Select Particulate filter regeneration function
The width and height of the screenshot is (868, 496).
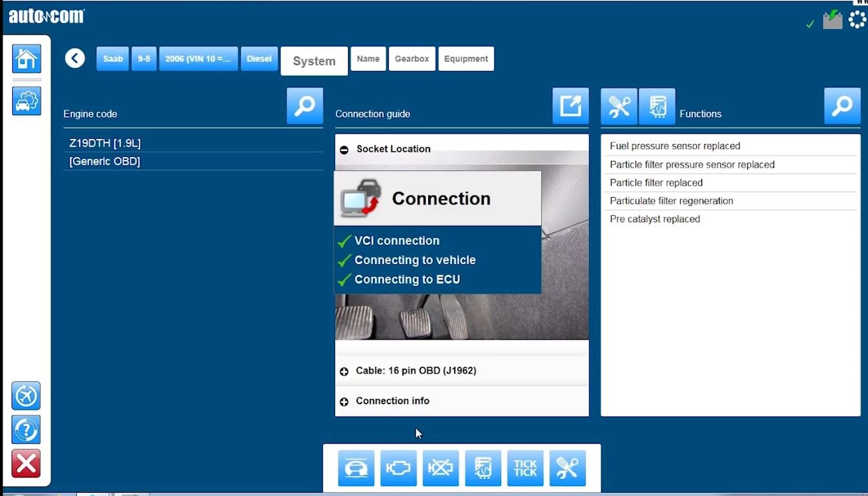coord(671,201)
